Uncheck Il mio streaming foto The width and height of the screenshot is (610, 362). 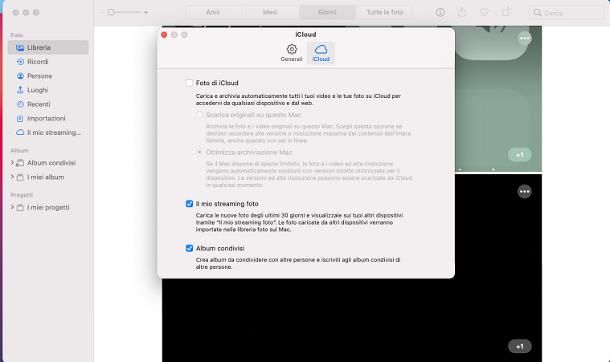(x=189, y=204)
